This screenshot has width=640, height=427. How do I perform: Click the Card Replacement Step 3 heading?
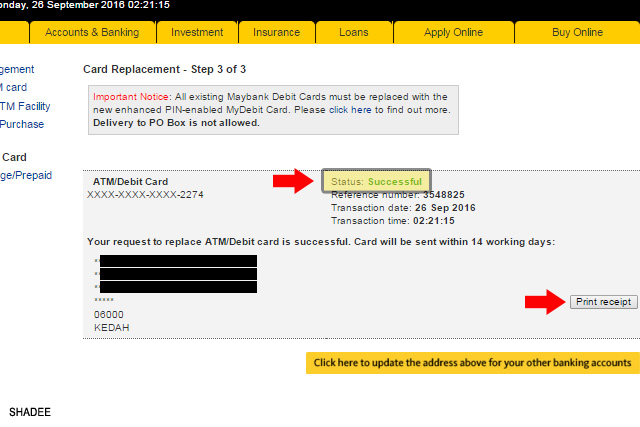tap(164, 69)
